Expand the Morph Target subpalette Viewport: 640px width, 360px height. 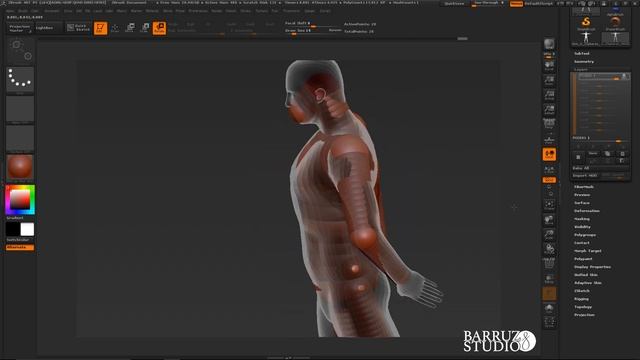point(587,251)
